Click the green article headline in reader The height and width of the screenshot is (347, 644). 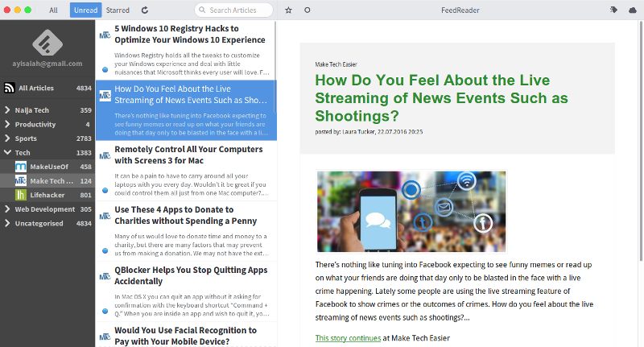pos(441,98)
